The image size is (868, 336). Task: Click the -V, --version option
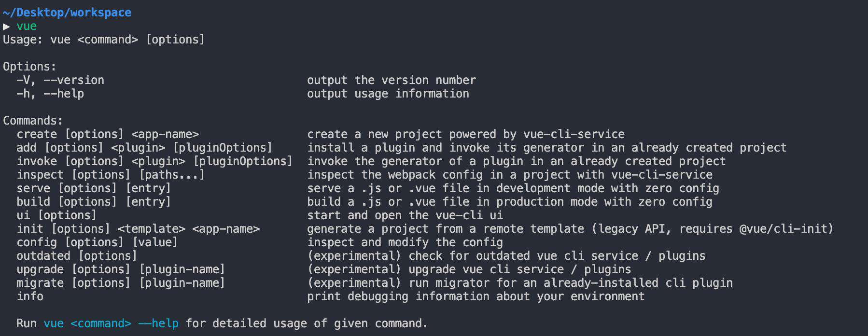[60, 80]
